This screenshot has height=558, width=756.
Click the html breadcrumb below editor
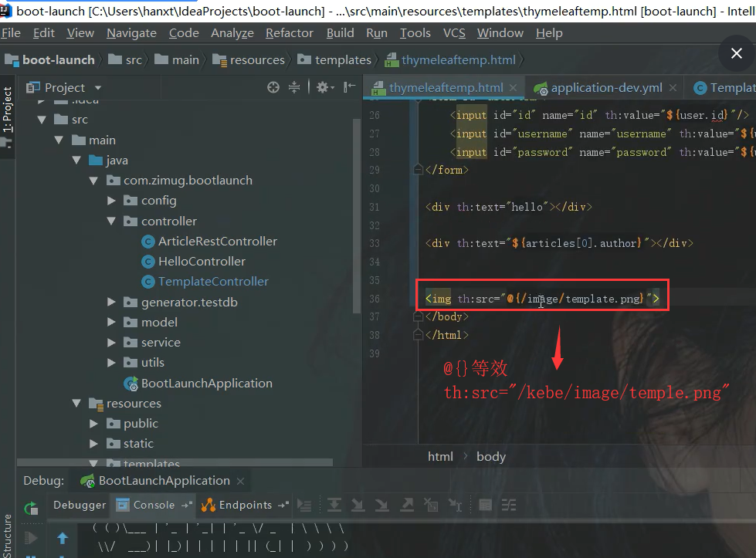(440, 456)
